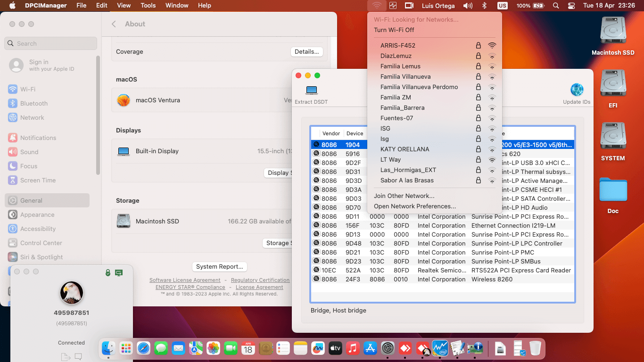
Task: Open the Software License Agreement link
Action: [185, 280]
